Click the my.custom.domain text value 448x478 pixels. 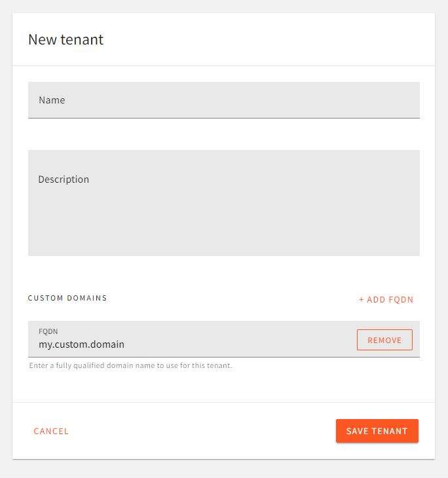point(81,344)
